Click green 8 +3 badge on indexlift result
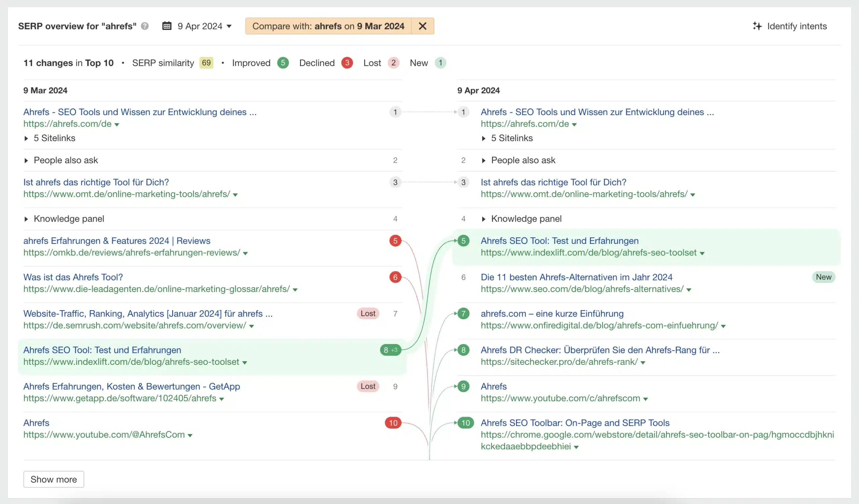The image size is (859, 504). (x=391, y=350)
